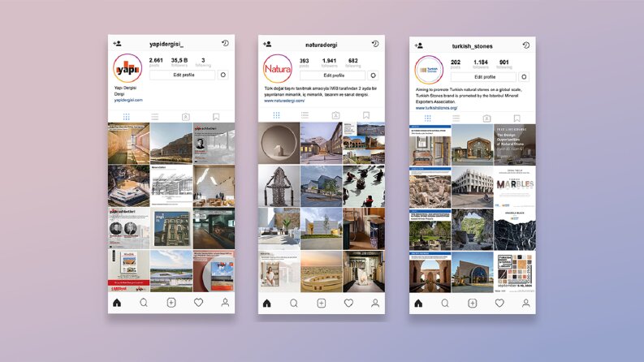Select grid view tab on naturadergi profile
This screenshot has height=362, width=644.
(276, 115)
